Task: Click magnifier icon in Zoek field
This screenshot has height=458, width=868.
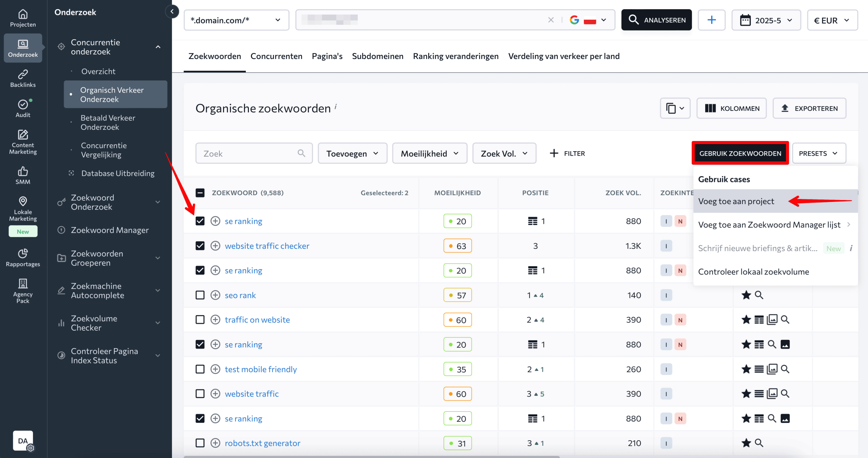Action: (x=301, y=153)
